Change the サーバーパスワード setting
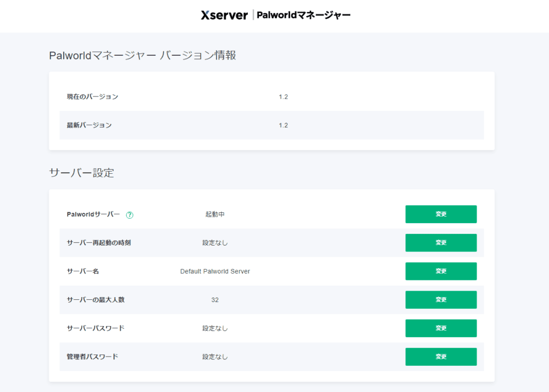Image resolution: width=549 pixels, height=392 pixels. [x=441, y=328]
